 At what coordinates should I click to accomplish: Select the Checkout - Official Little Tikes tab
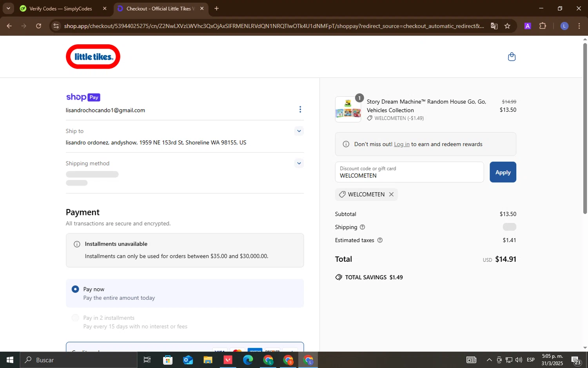[x=161, y=8]
